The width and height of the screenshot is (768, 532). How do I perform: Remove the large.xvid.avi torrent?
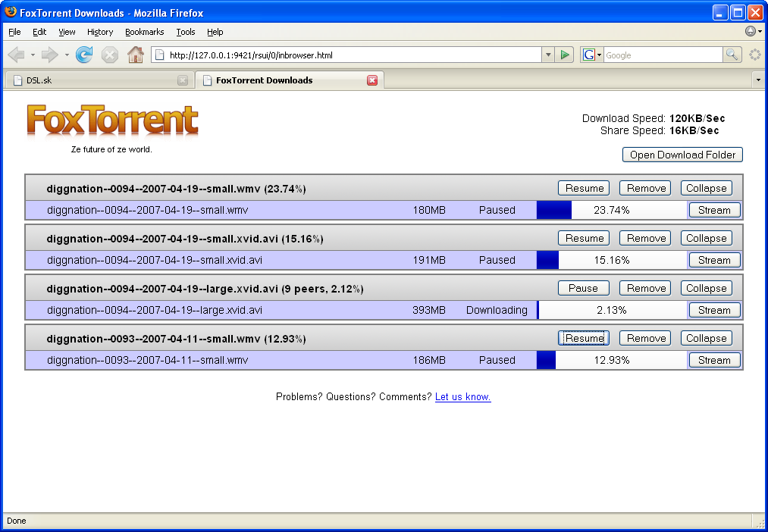[645, 288]
